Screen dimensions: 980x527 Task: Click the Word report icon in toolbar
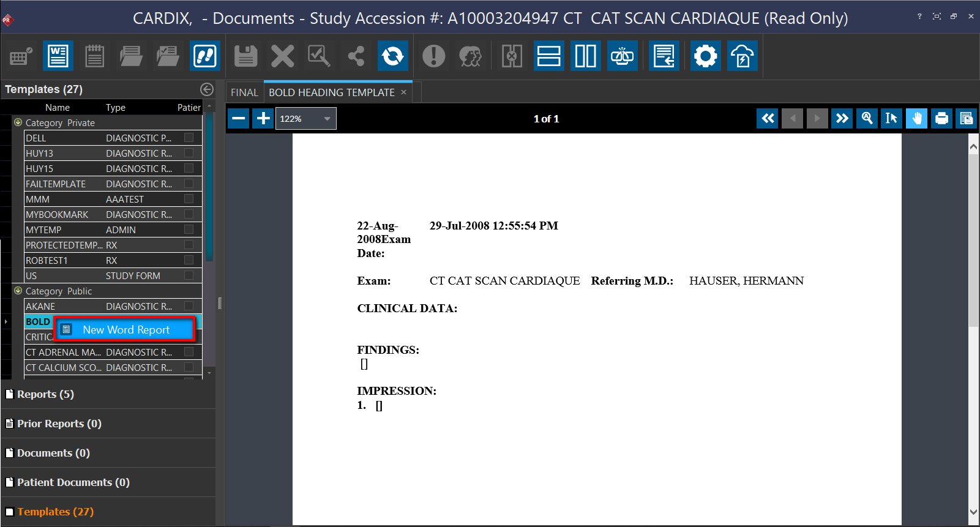point(58,56)
